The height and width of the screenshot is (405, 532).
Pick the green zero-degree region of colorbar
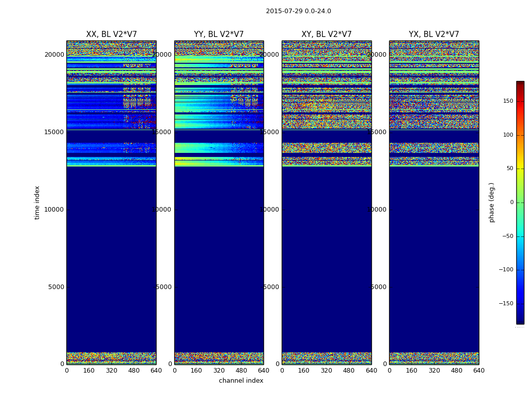pos(520,202)
